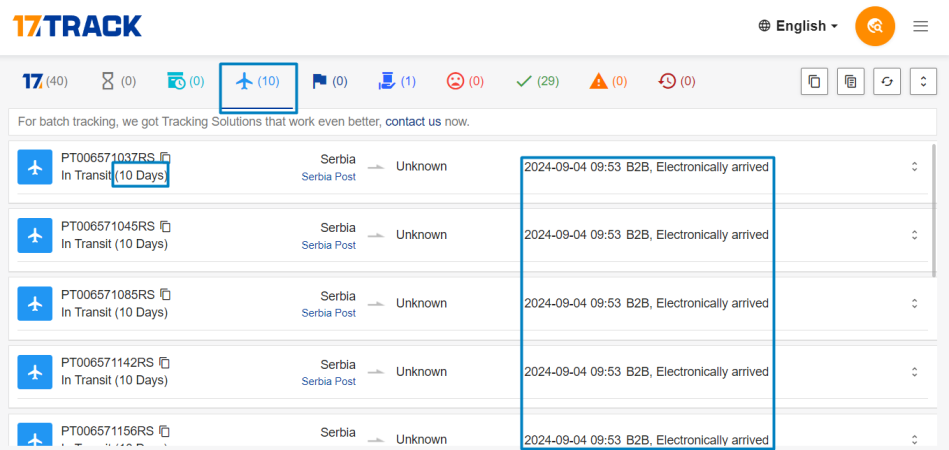Image resolution: width=949 pixels, height=450 pixels.
Task: Open the orange track search button
Action: [875, 26]
